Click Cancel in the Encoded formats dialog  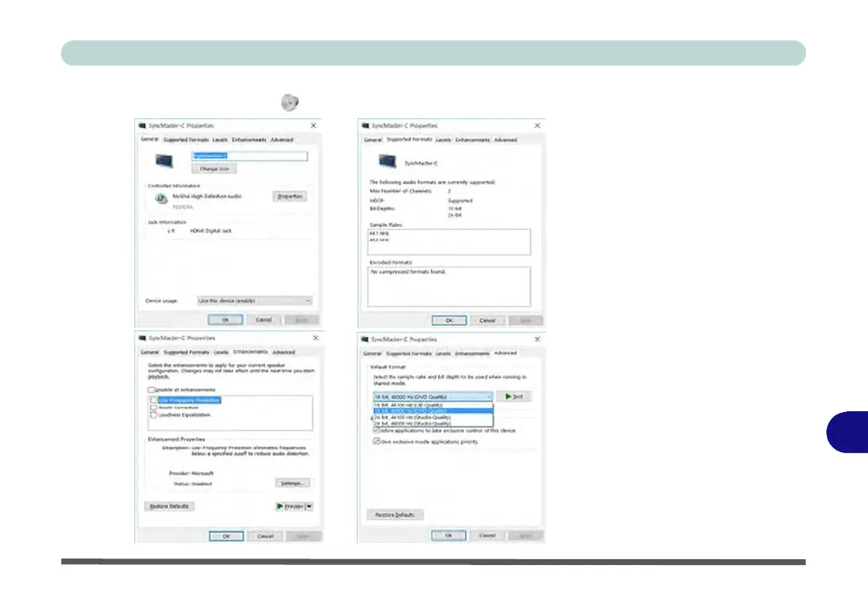click(487, 320)
